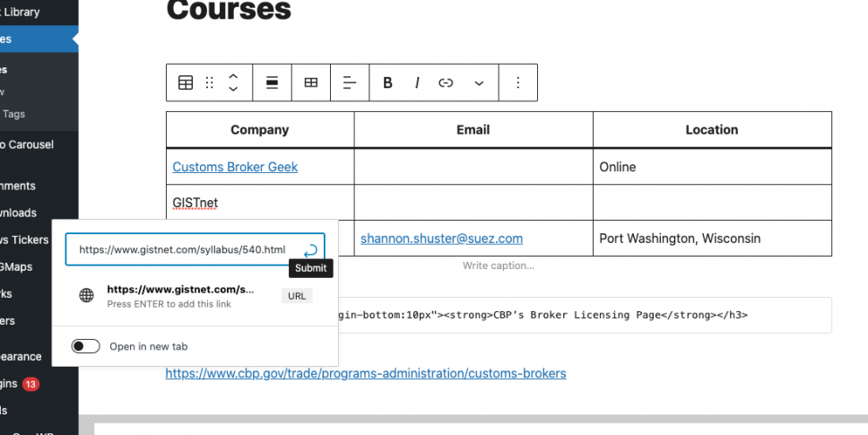Move the table block up
The image size is (868, 435).
click(x=233, y=75)
